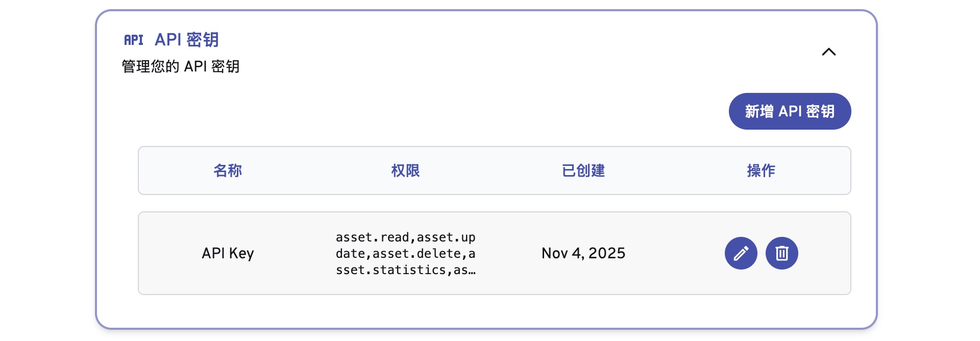Screen dimensions: 980x341
Task: Click the API icon beside the section title
Action: (x=134, y=40)
